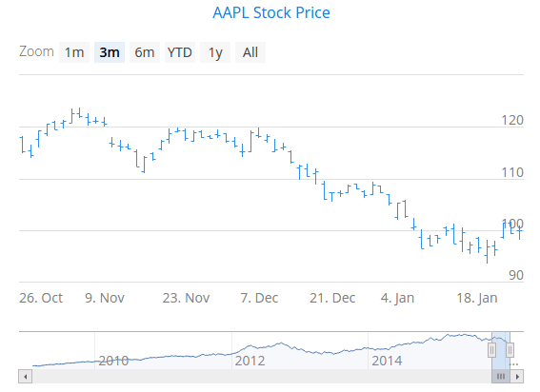Click the 26. Oct axis label
Screen dimensions: 540x392
[x=41, y=298]
